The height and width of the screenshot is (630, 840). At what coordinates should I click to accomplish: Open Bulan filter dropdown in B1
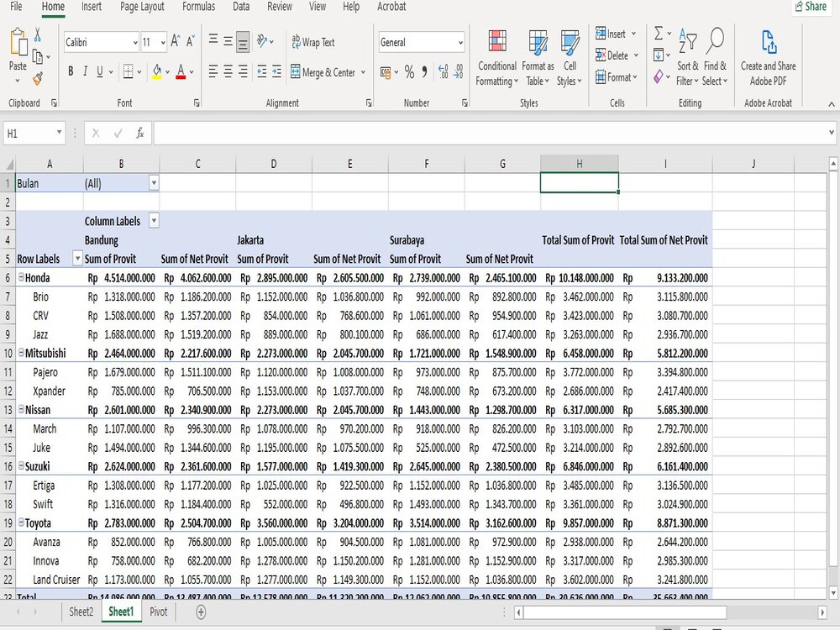coord(154,183)
